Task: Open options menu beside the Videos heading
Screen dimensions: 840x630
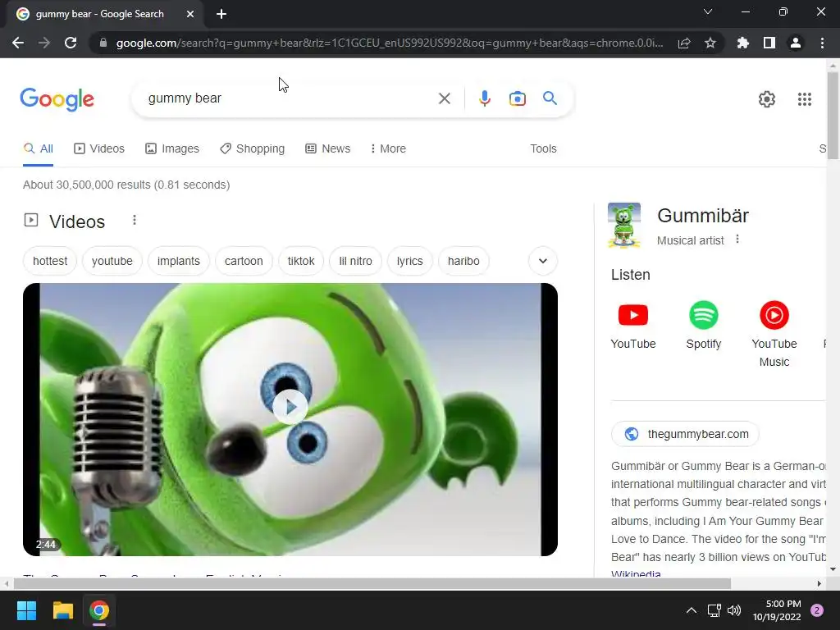Action: point(135,220)
